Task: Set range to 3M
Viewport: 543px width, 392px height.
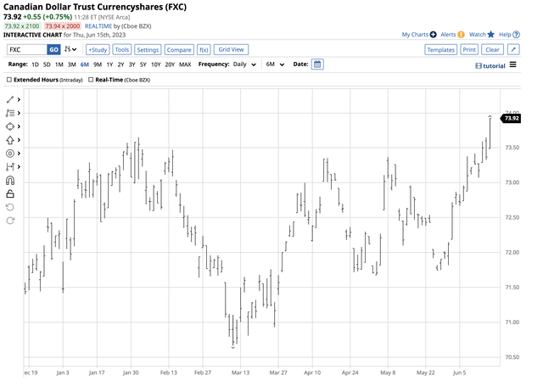Action: [71, 64]
